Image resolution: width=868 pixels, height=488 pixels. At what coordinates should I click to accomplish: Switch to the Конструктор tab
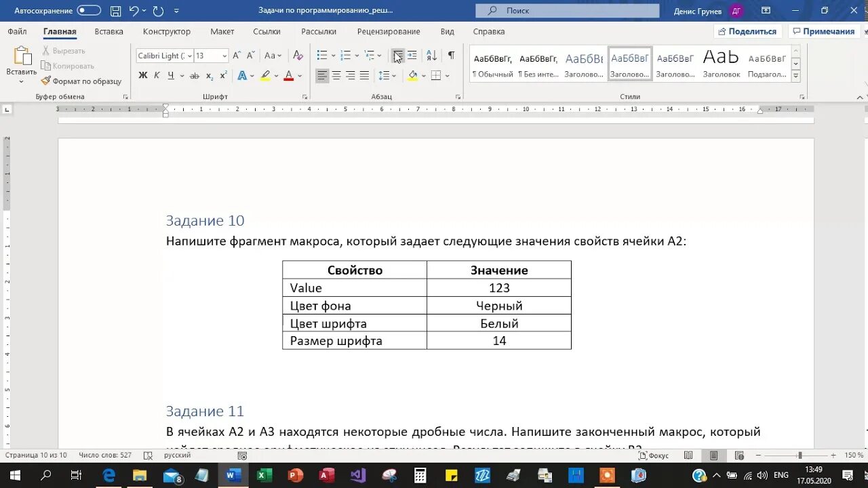[167, 31]
